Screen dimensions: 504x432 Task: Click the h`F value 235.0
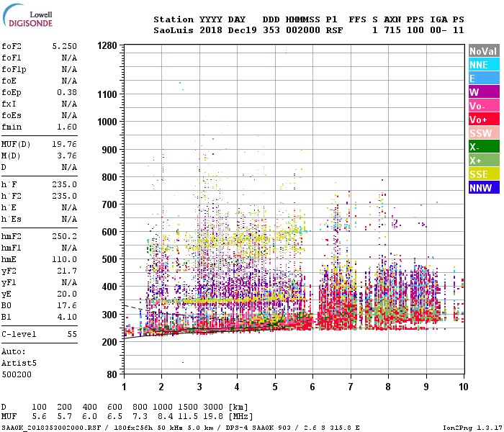[65, 184]
